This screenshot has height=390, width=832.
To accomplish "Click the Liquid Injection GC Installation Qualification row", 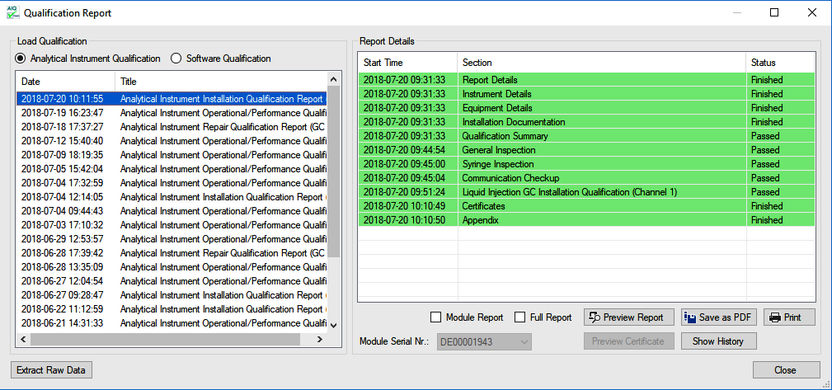I will (587, 192).
